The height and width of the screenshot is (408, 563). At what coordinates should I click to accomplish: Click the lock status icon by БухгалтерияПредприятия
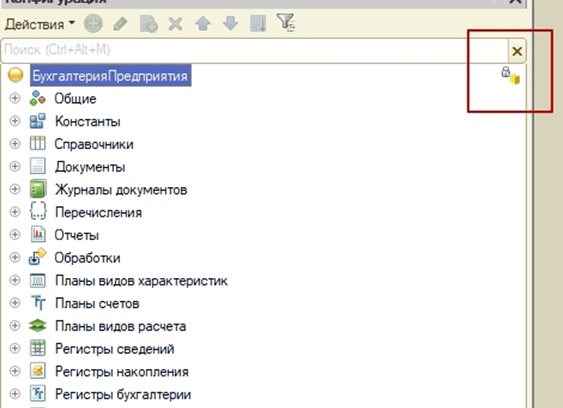511,75
